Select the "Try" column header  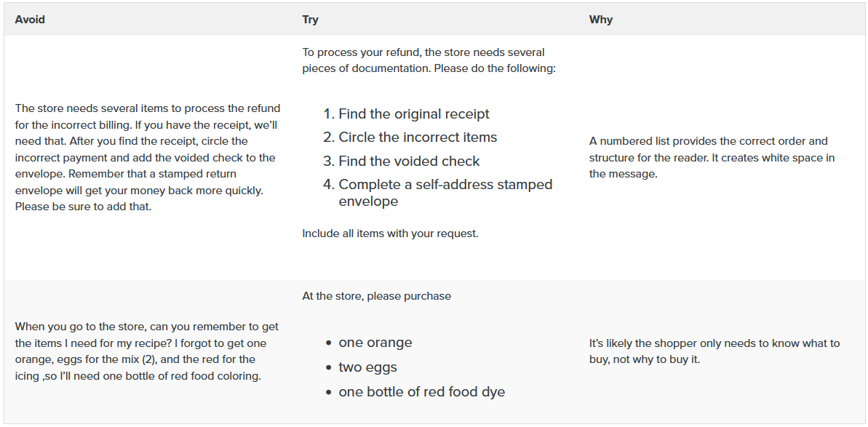click(311, 20)
